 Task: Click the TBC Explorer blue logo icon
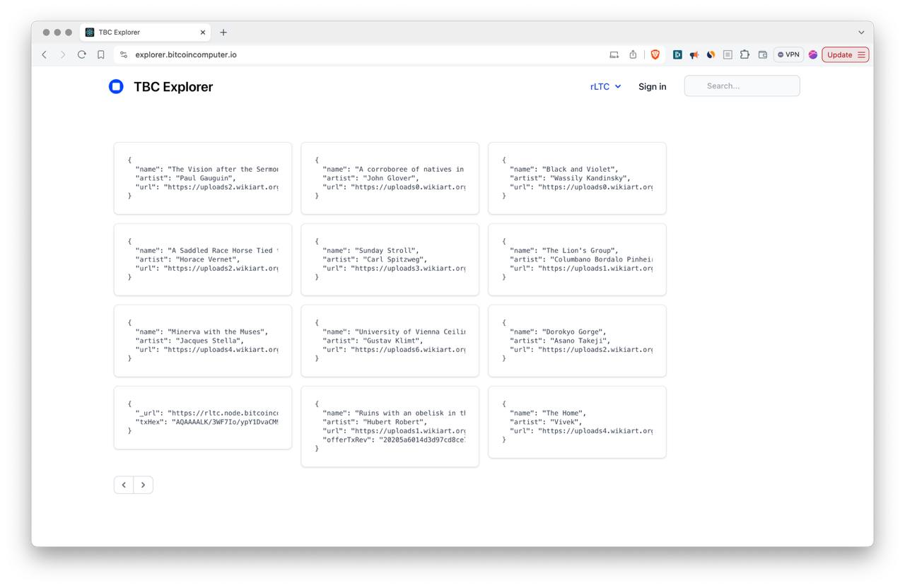click(116, 86)
